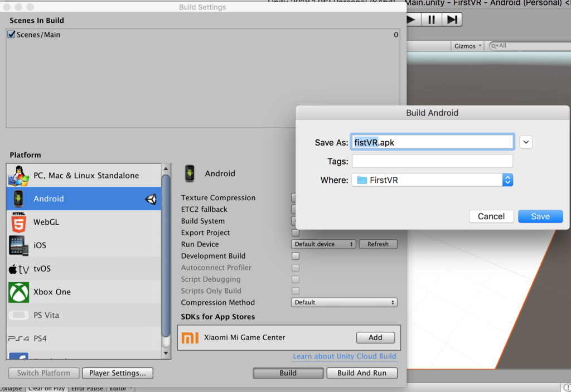The width and height of the screenshot is (571, 392).
Task: Select the PS4 logo icon
Action: click(x=18, y=338)
